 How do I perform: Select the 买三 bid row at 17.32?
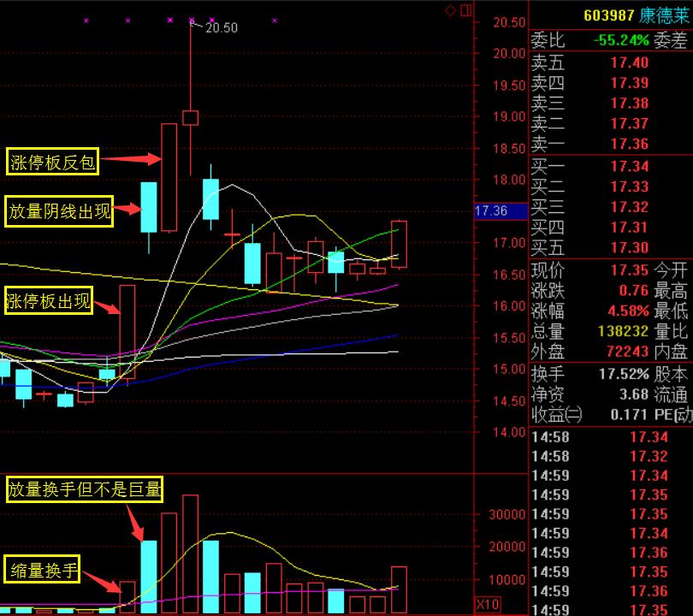pos(611,207)
